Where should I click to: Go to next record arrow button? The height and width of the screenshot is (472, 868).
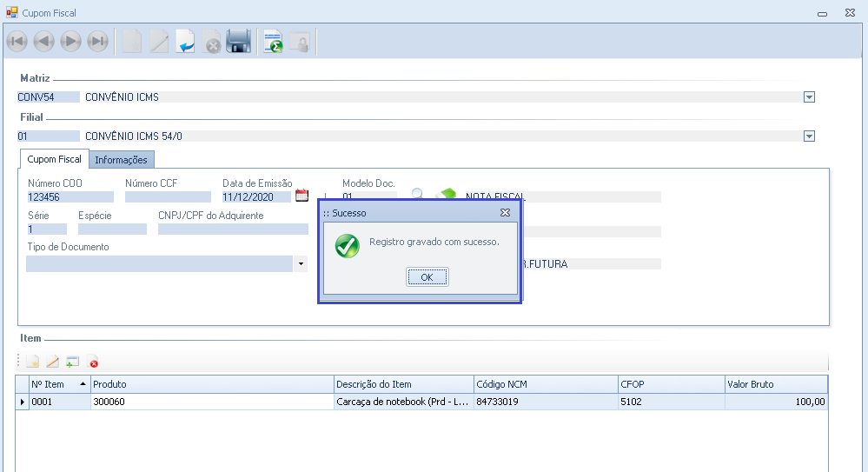(70, 42)
